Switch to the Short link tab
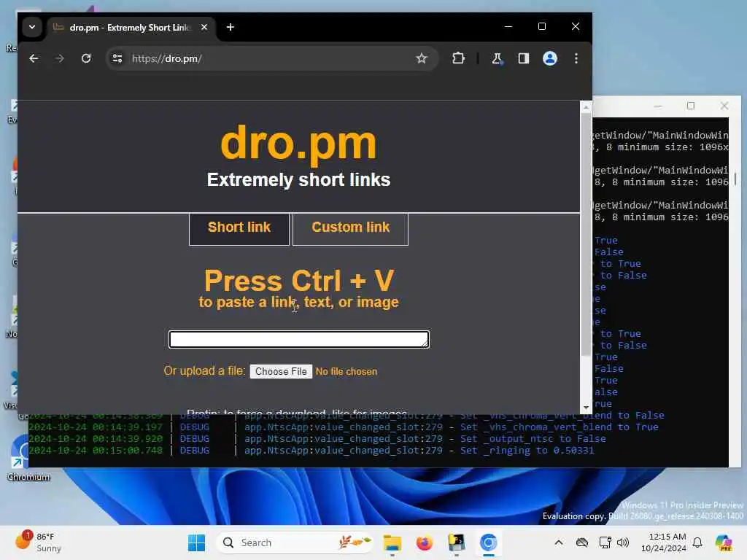 tap(239, 228)
